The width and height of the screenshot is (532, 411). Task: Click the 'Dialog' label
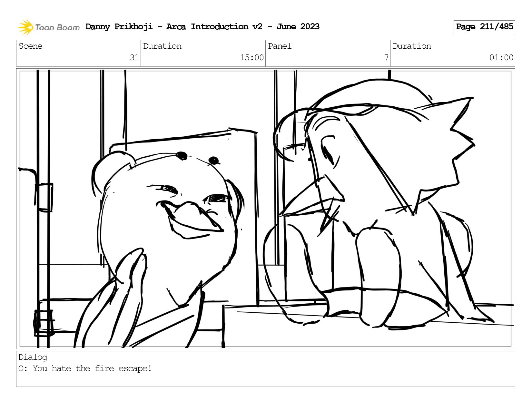click(x=33, y=357)
